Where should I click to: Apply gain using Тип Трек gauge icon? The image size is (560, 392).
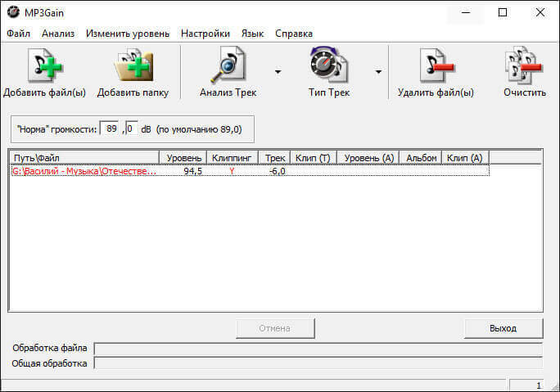[x=329, y=65]
